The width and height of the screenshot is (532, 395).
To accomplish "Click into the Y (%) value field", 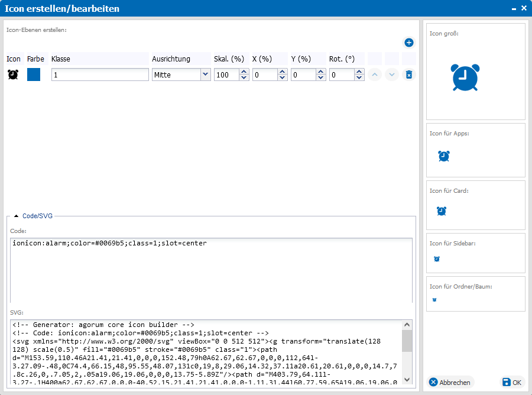I will click(304, 75).
